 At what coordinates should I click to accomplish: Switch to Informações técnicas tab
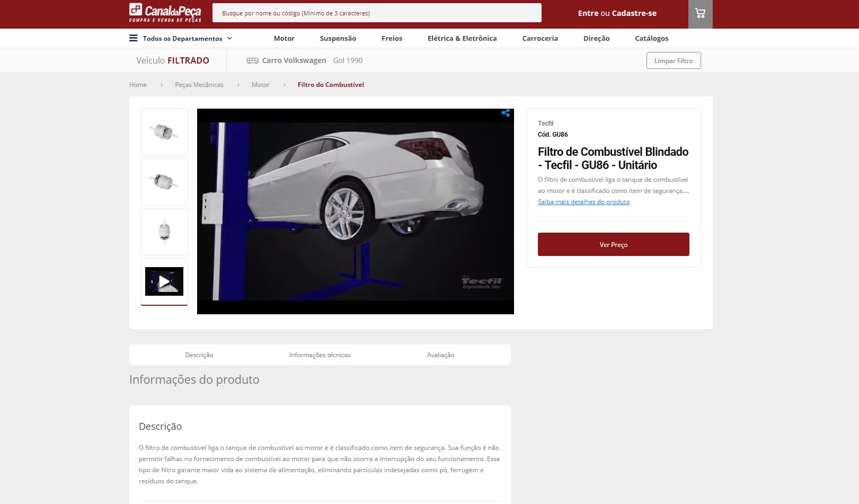(x=320, y=355)
